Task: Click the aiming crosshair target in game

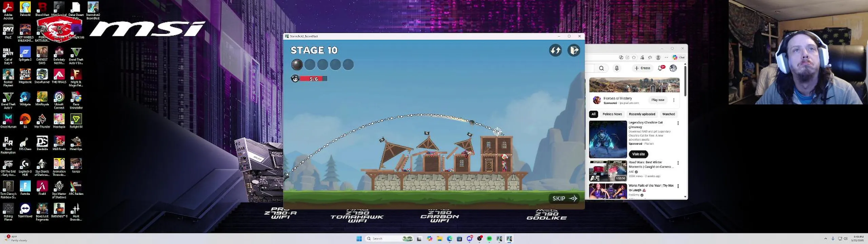Action: click(497, 131)
